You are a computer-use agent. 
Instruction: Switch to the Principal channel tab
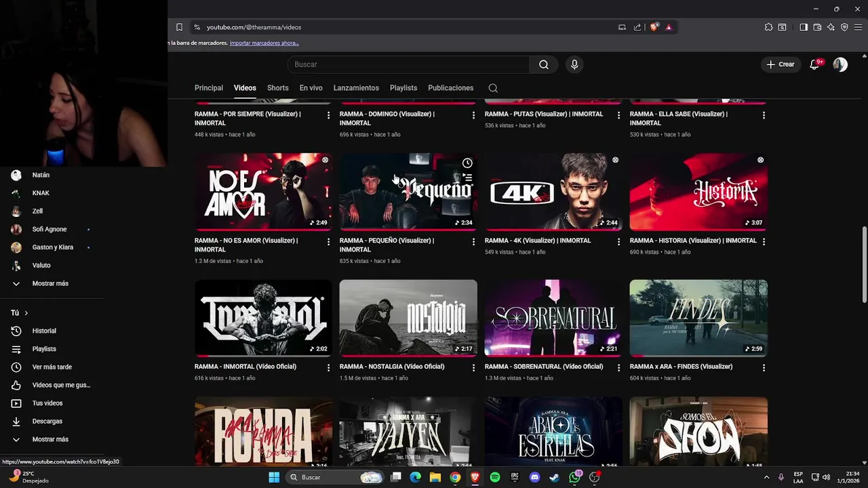click(209, 88)
